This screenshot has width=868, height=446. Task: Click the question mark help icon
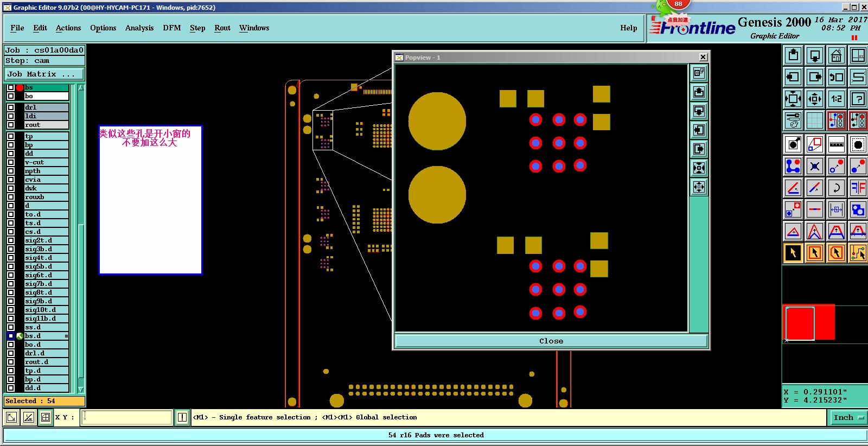[858, 99]
